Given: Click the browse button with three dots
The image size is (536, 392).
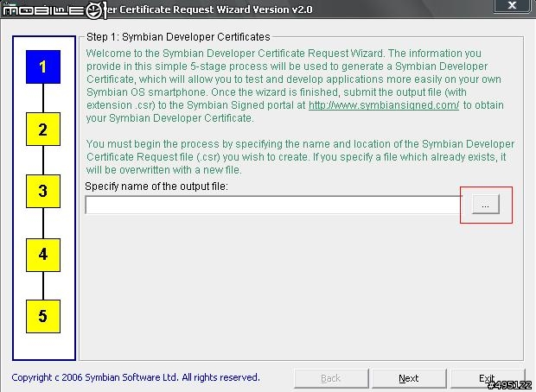Looking at the screenshot, I should click(485, 205).
